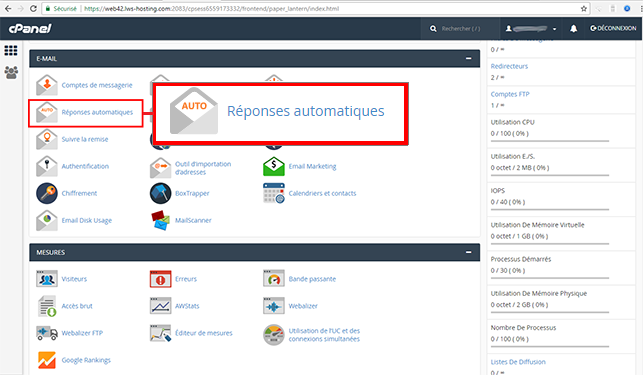Click the grid home sidebar icon
Viewport: 643px width, 375px height.
point(11,50)
